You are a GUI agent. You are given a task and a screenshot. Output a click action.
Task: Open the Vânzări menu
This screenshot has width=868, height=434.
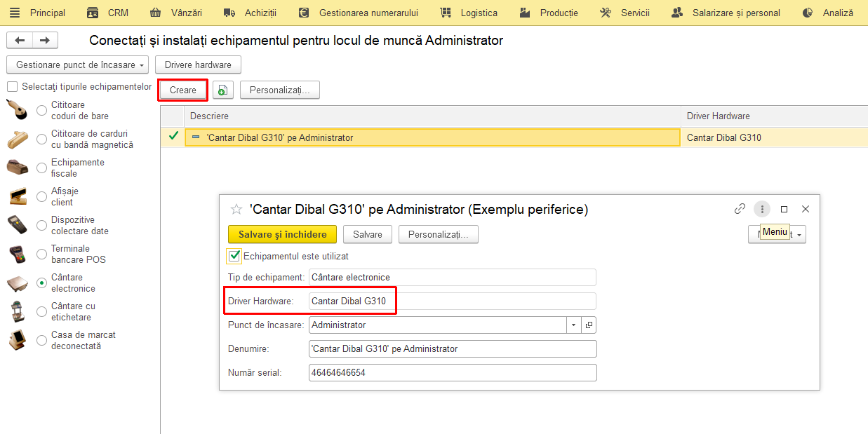pos(187,13)
